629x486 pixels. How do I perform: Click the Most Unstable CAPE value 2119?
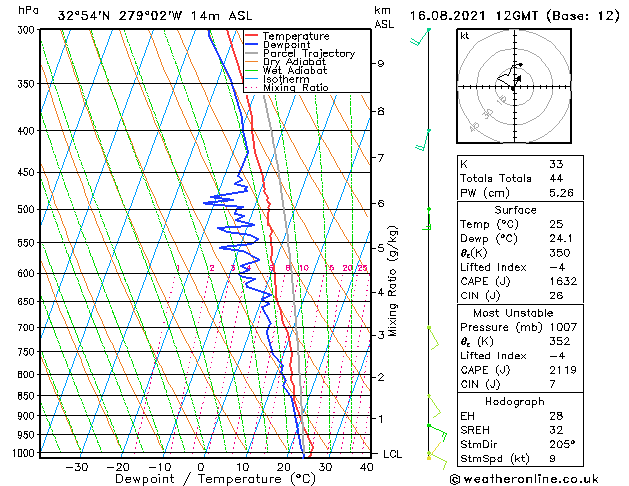tap(563, 370)
